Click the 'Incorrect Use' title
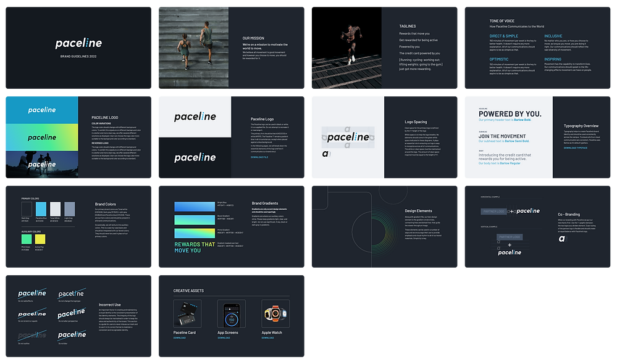Screen dimensions: 617x364 point(110,305)
